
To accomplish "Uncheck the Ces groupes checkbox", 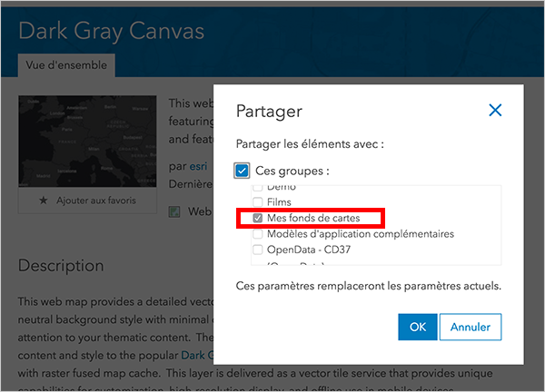I will pyautogui.click(x=242, y=171).
